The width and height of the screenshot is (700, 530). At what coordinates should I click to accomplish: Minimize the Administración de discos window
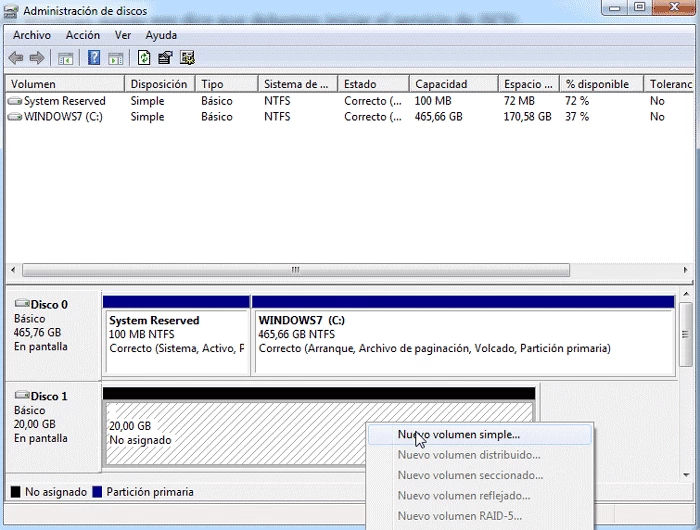pos(615,7)
